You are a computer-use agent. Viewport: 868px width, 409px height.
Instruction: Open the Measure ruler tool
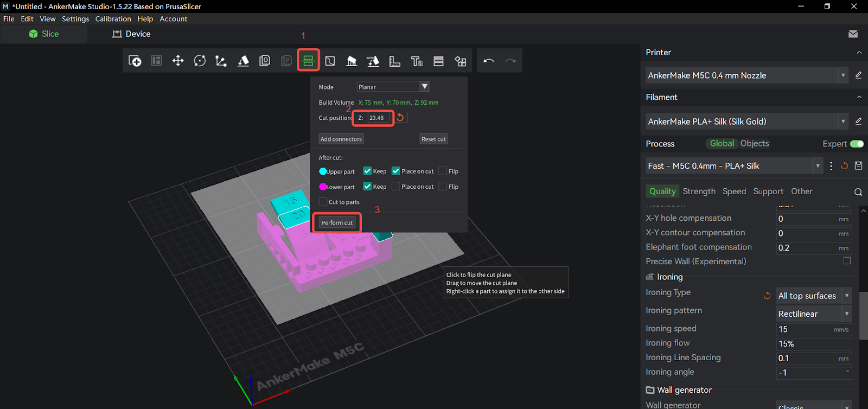point(395,61)
